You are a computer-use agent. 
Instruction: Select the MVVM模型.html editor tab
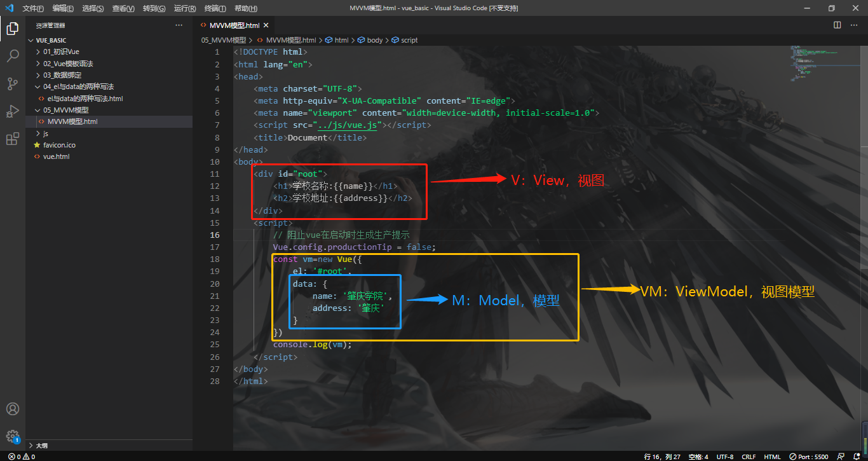[x=234, y=25]
